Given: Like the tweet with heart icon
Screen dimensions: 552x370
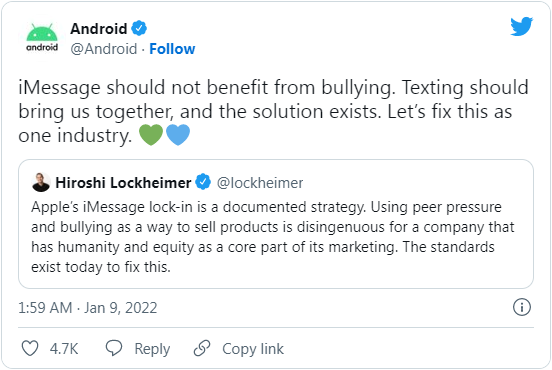Looking at the screenshot, I should 30,348.
